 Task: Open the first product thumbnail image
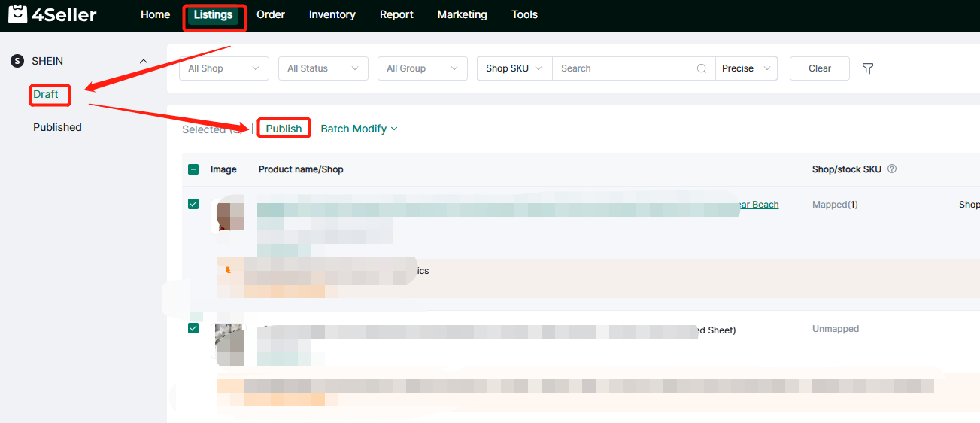point(229,216)
